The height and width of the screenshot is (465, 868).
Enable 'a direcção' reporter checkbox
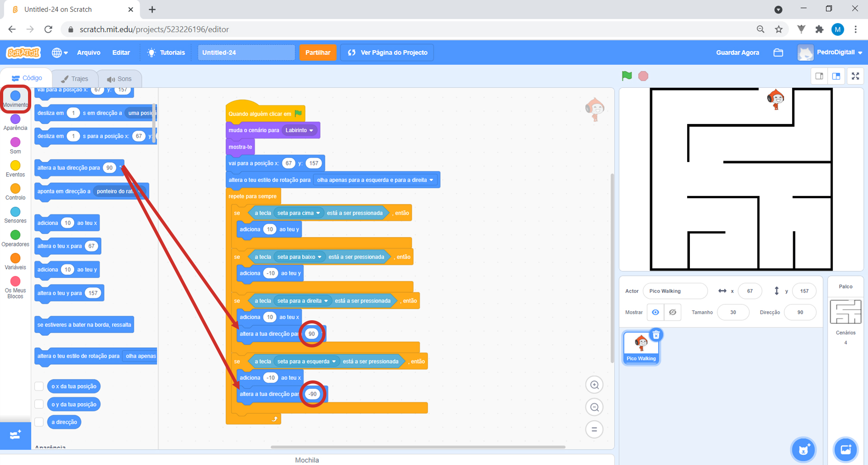point(39,422)
